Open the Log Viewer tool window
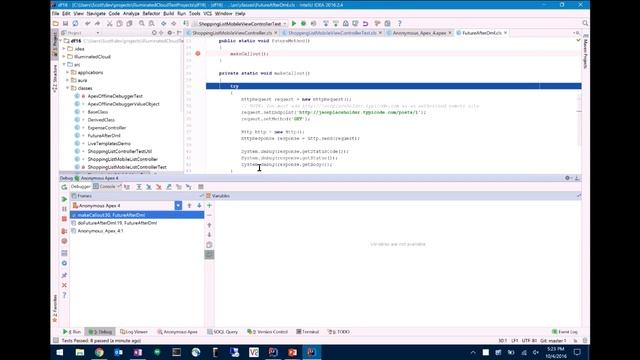The image size is (640, 360). tap(134, 332)
